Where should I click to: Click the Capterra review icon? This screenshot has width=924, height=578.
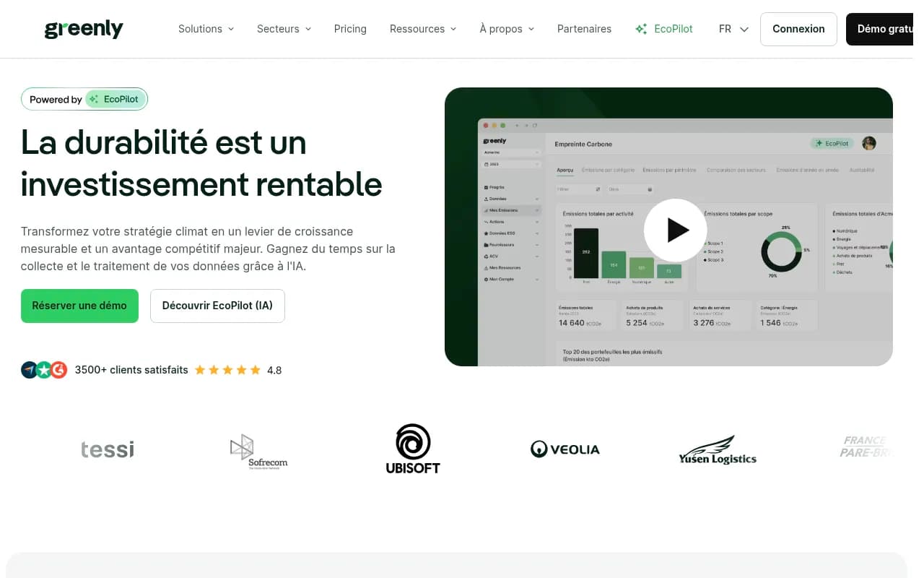point(29,370)
